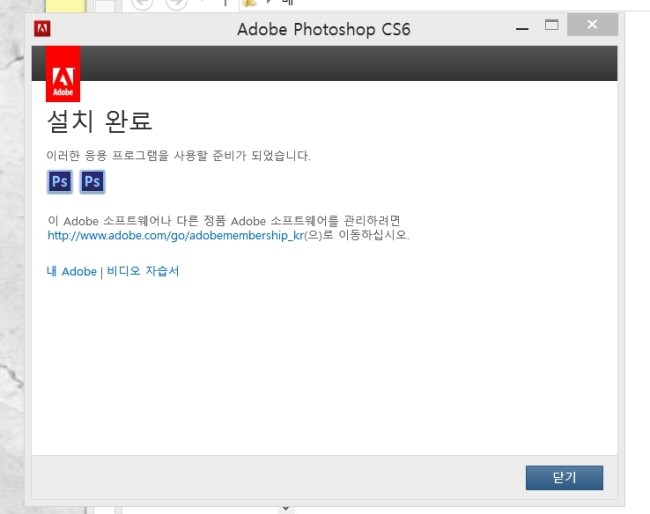This screenshot has height=514, width=650.
Task: Close the installer with the X button
Action: pos(592,24)
